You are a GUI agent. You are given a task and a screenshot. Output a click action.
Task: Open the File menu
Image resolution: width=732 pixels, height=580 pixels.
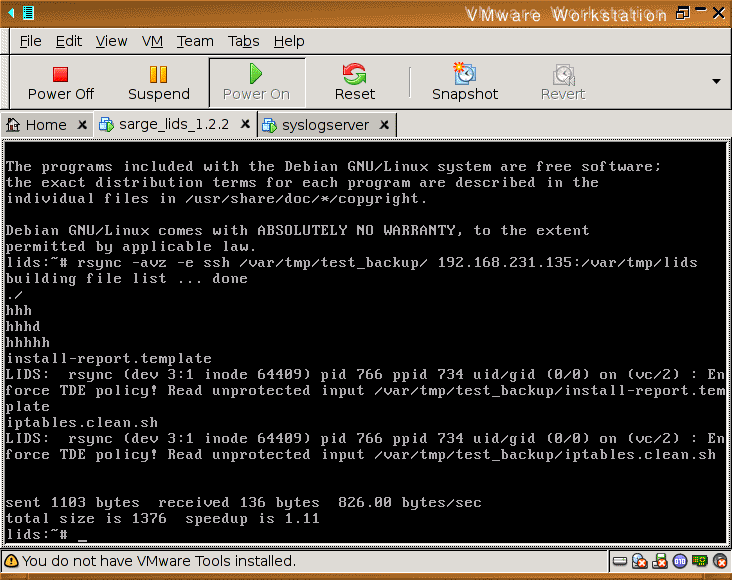coord(30,41)
